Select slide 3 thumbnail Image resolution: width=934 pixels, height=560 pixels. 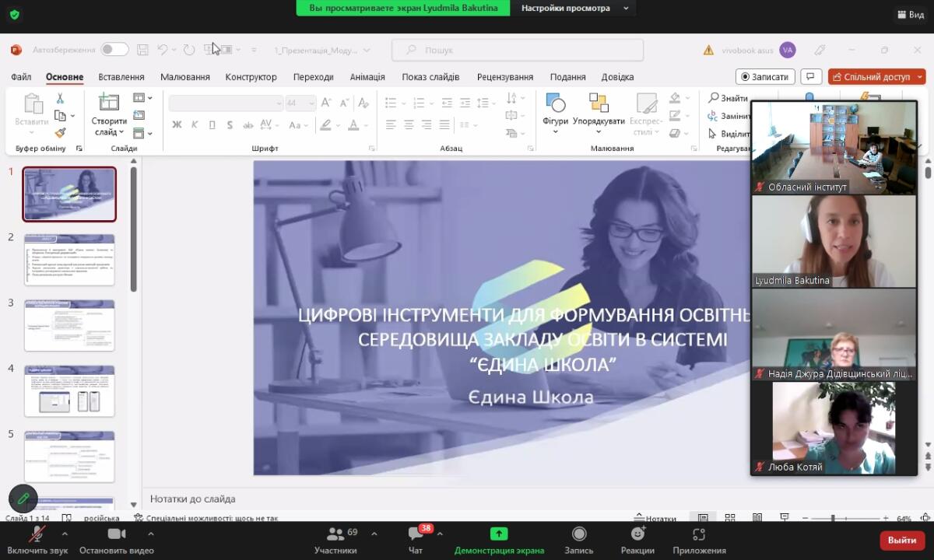pyautogui.click(x=69, y=325)
